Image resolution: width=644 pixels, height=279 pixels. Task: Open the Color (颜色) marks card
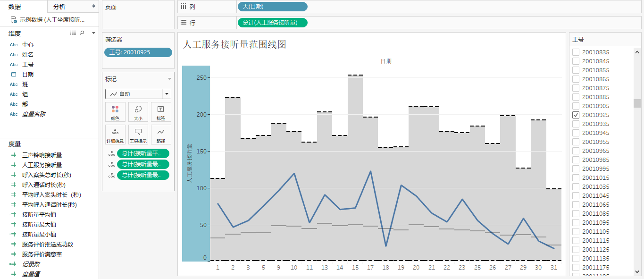pyautogui.click(x=115, y=112)
